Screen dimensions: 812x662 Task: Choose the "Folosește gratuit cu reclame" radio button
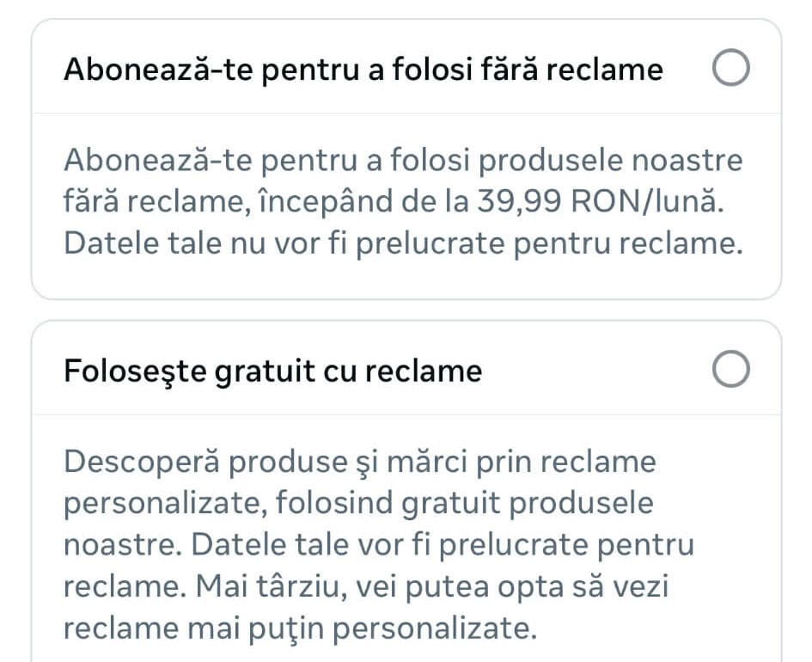[730, 371]
